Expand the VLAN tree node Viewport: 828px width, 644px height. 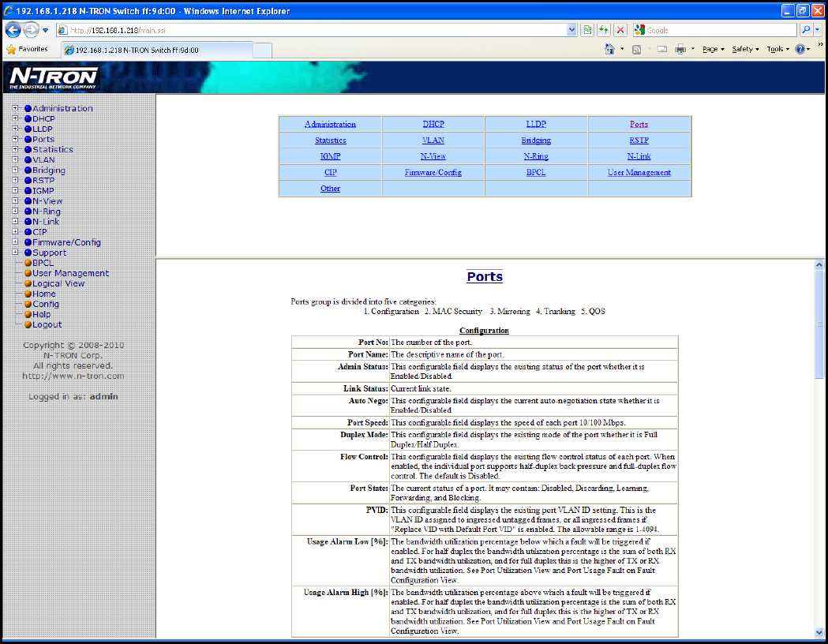pyautogui.click(x=15, y=159)
